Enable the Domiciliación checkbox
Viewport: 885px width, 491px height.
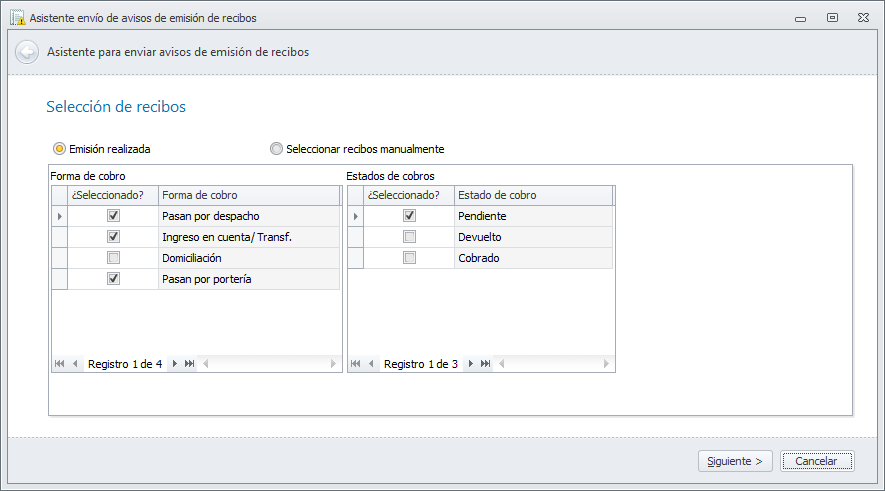tap(113, 258)
